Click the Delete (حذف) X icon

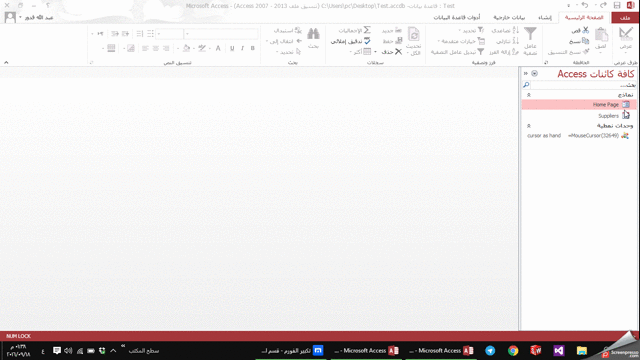click(398, 52)
